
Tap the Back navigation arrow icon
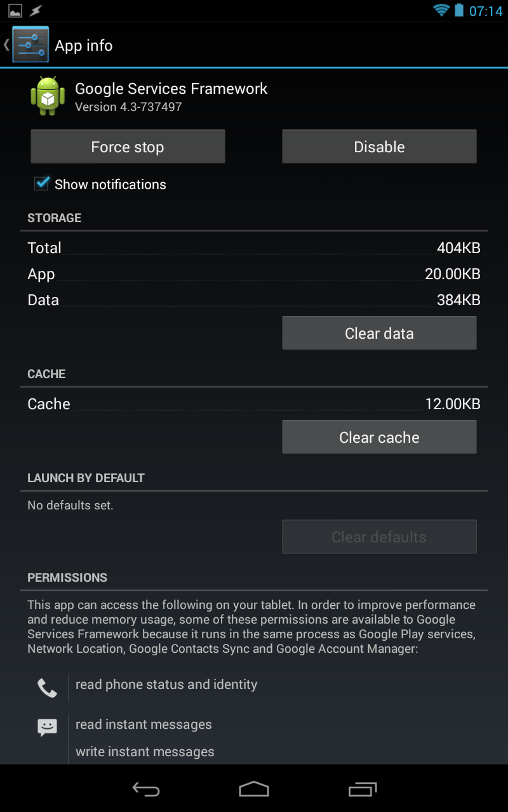145,789
